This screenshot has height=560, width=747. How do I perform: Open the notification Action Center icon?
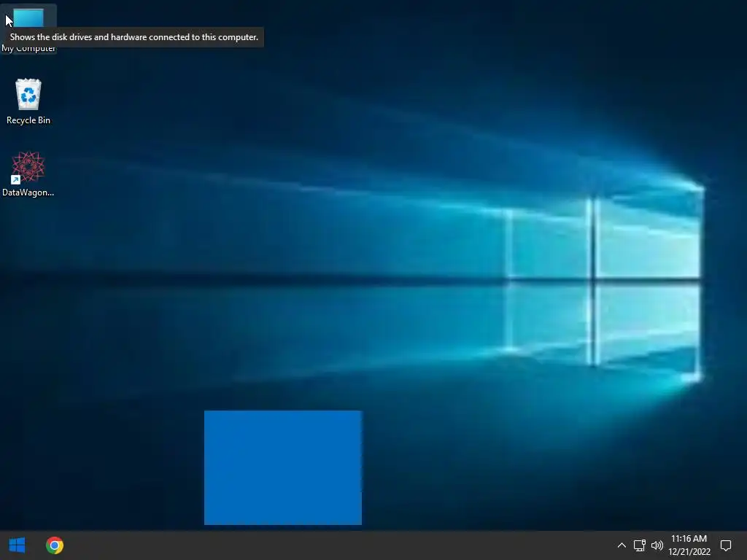pyautogui.click(x=726, y=545)
